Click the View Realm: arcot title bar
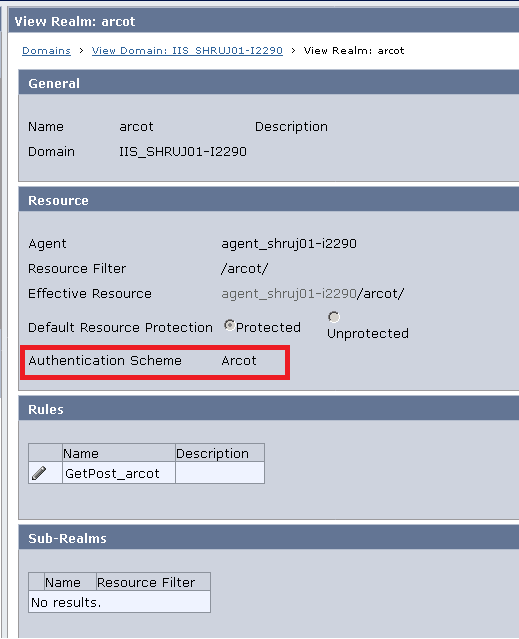Screen dimensions: 519x639 [264, 21]
